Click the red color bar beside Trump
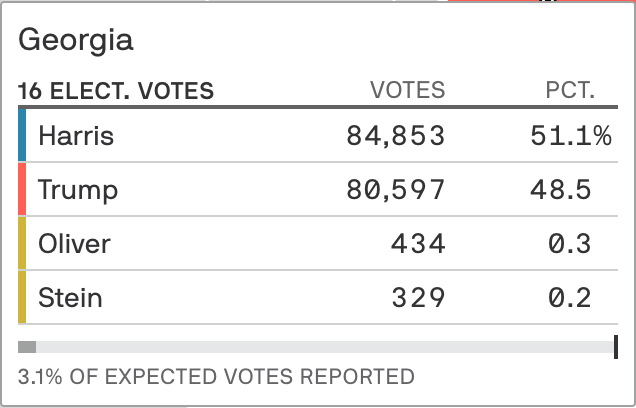 click(22, 189)
